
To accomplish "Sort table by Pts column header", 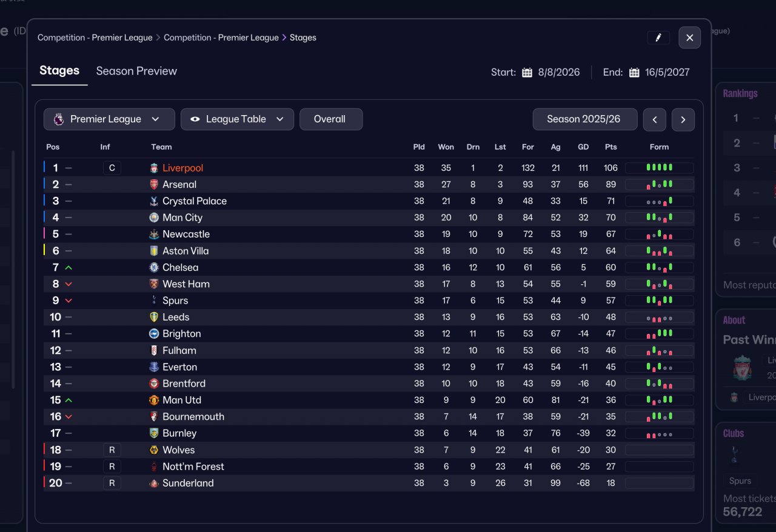I will click(x=610, y=147).
